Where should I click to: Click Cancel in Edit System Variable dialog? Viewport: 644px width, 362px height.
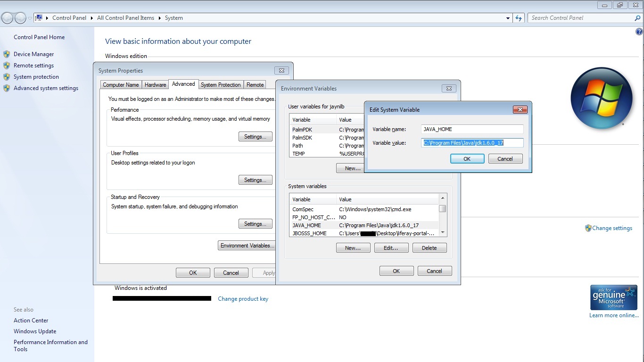coord(505,159)
